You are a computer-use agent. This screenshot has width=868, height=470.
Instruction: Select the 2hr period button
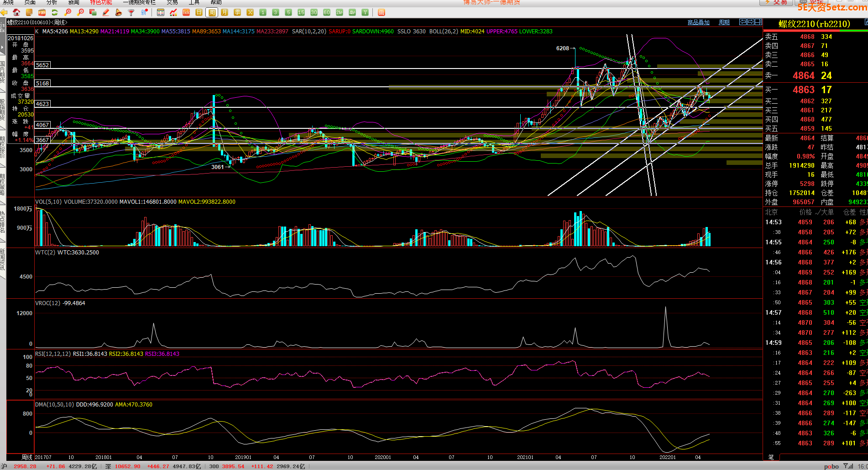click(x=340, y=12)
